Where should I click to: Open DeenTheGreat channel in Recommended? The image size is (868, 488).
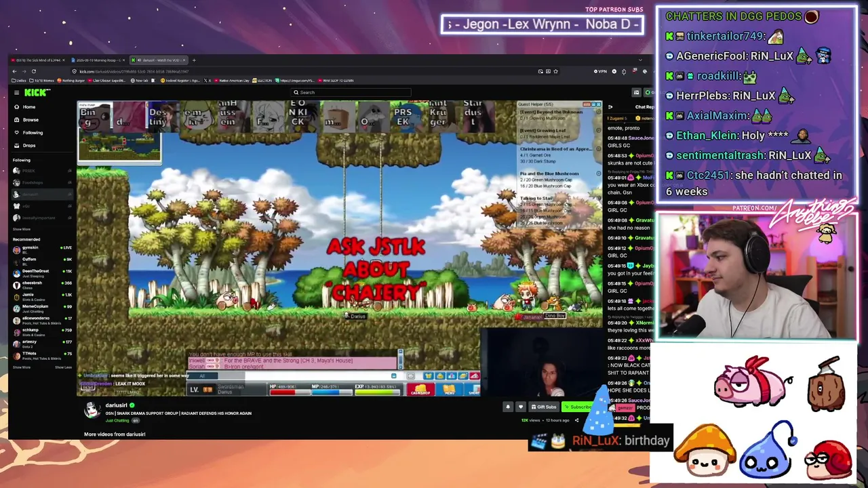tap(42, 273)
